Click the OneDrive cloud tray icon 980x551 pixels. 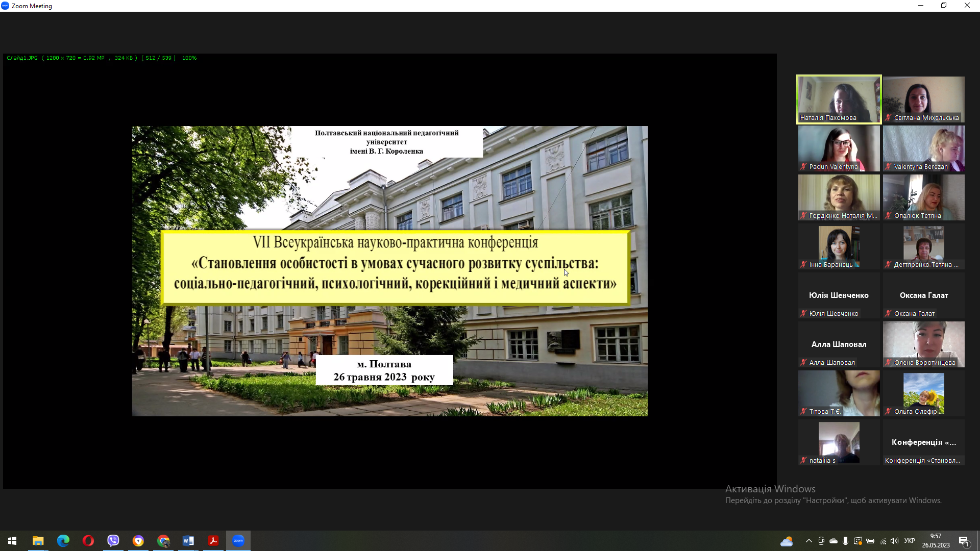point(834,541)
